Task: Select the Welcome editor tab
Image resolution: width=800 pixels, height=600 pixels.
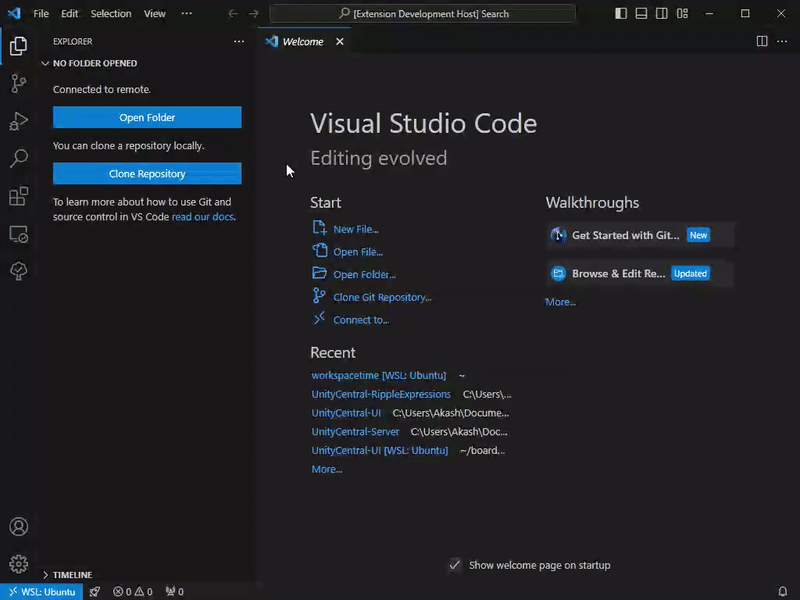Action: 303,42
